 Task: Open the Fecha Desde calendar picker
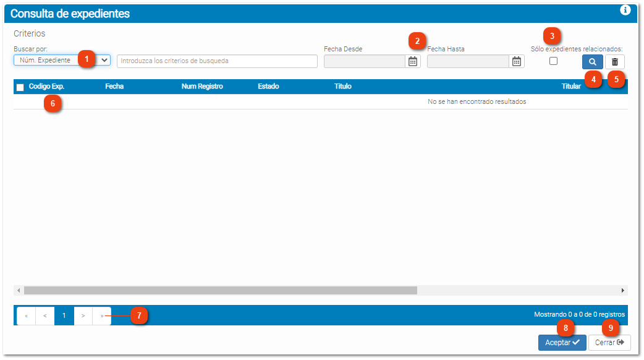[413, 61]
